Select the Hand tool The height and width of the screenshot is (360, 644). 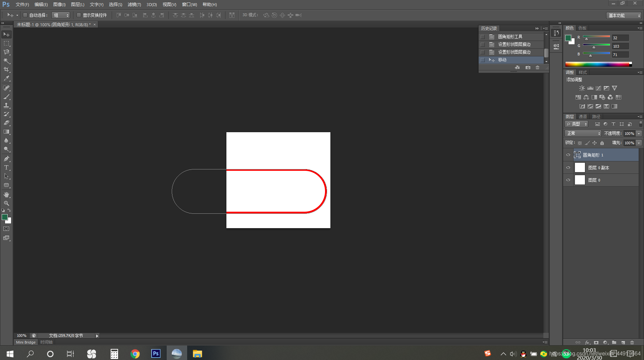[6, 194]
